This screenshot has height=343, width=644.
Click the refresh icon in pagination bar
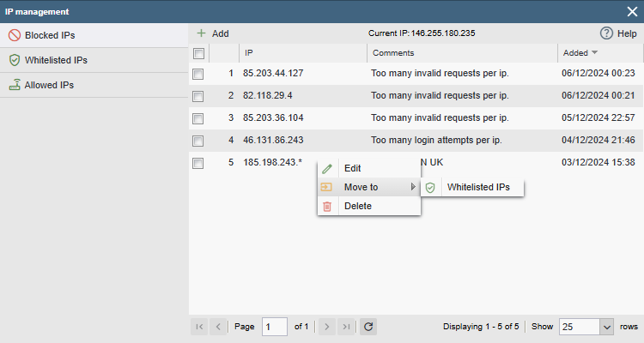(368, 327)
